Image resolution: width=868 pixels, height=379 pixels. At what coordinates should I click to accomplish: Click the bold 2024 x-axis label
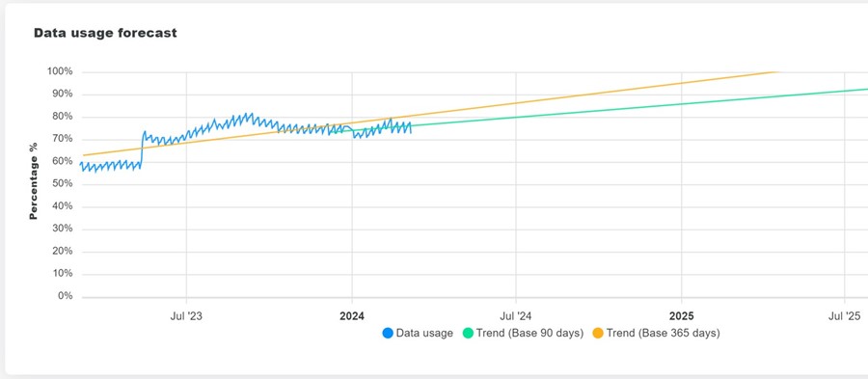351,316
